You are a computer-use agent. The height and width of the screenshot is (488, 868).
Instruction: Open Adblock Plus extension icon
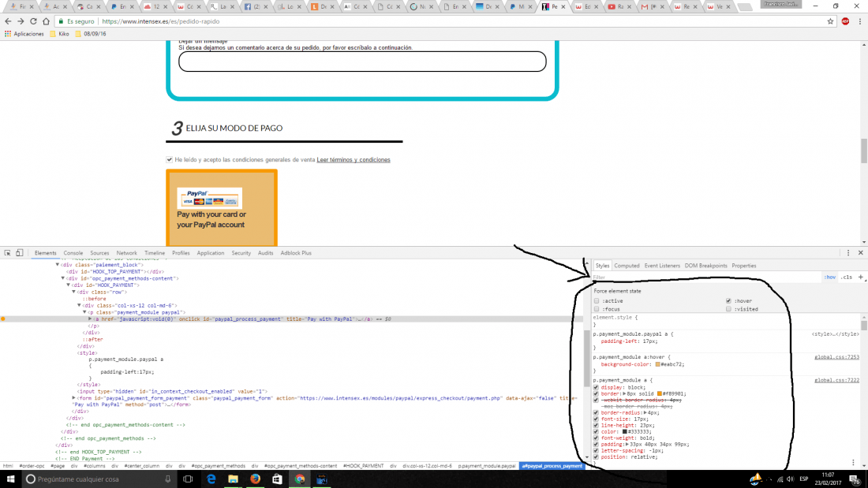pyautogui.click(x=845, y=21)
